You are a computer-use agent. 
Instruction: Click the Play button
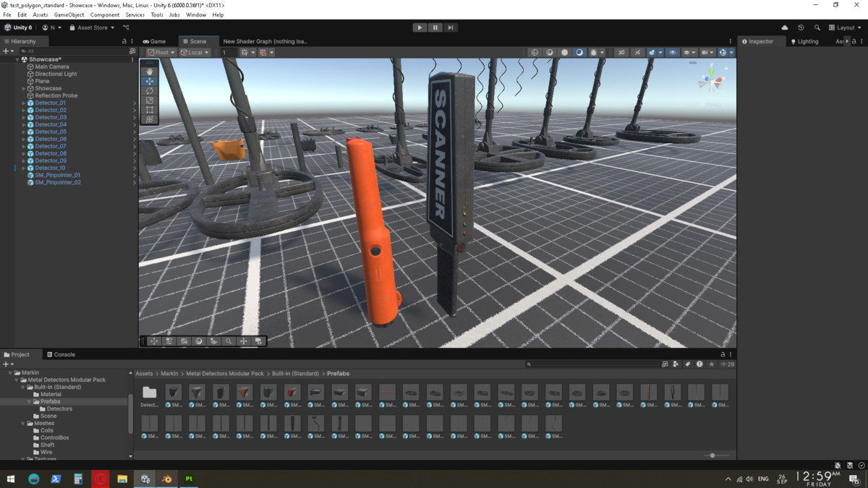420,27
